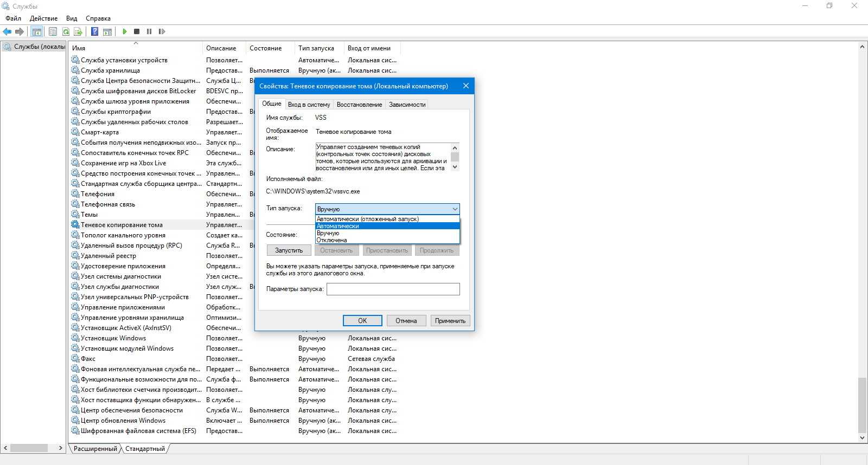Image resolution: width=868 pixels, height=465 pixels.
Task: Click the Параметры запуска text field
Action: 393,289
